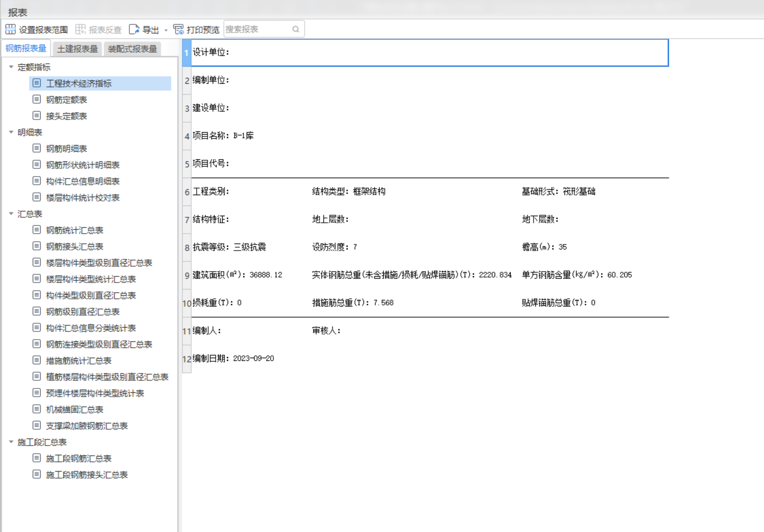The height and width of the screenshot is (532, 764).
Task: Switch to the 土建报表量 tab
Action: (x=78, y=49)
